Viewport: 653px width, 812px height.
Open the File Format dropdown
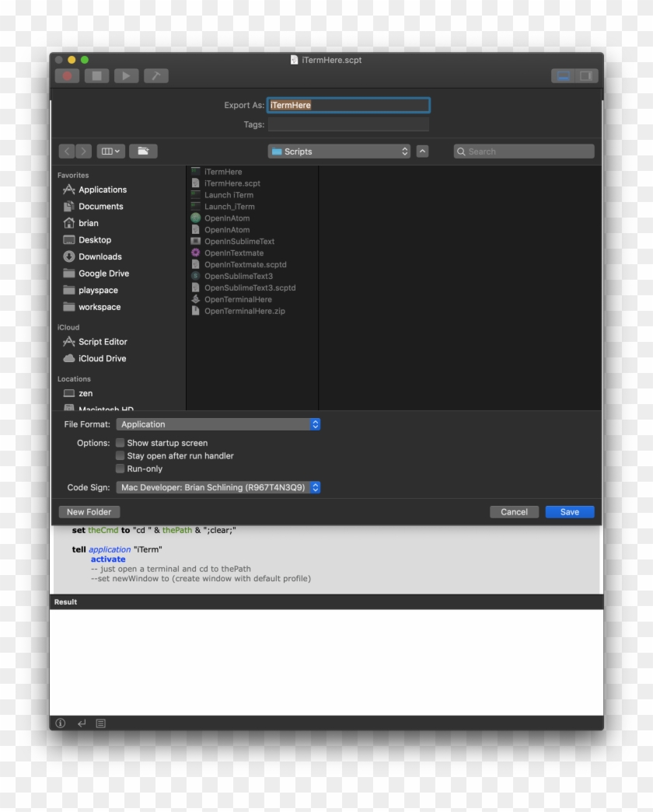pyautogui.click(x=218, y=424)
